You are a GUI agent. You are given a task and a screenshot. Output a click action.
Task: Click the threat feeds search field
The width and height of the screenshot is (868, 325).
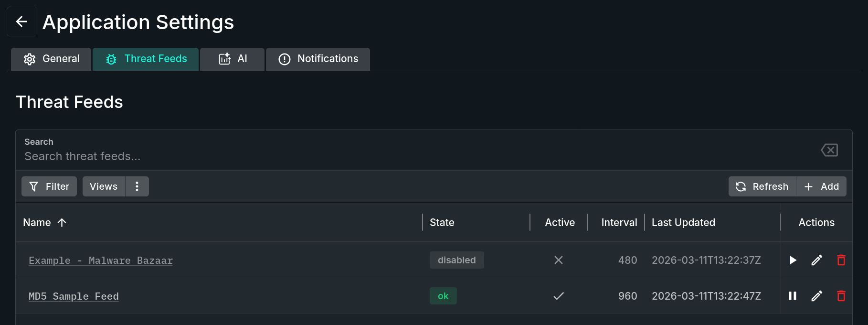click(x=191, y=156)
